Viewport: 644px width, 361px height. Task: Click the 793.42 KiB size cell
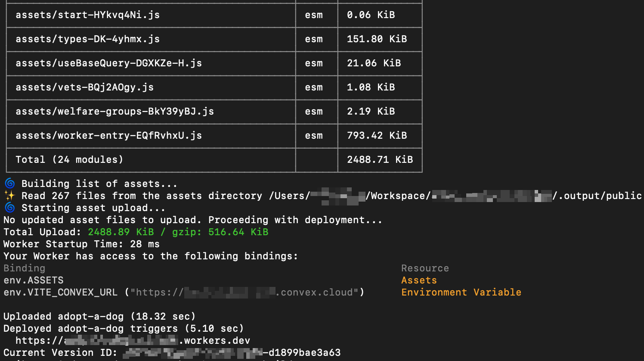pos(377,136)
